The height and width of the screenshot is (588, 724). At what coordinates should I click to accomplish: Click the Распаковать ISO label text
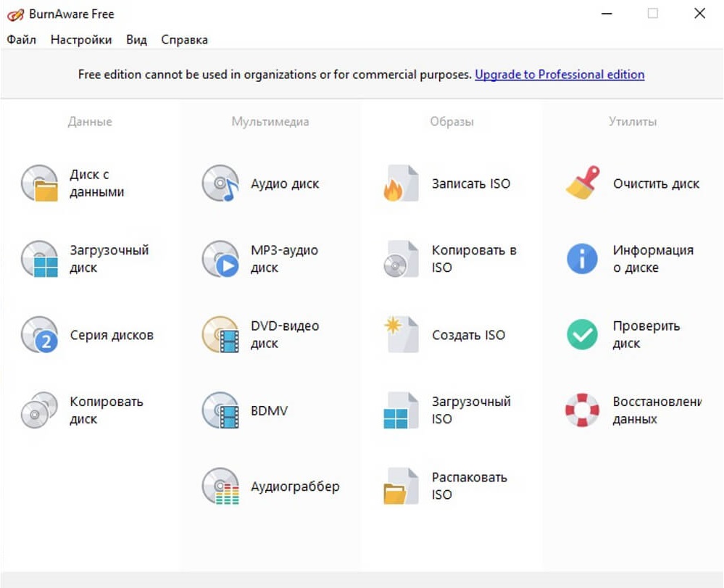pos(470,486)
